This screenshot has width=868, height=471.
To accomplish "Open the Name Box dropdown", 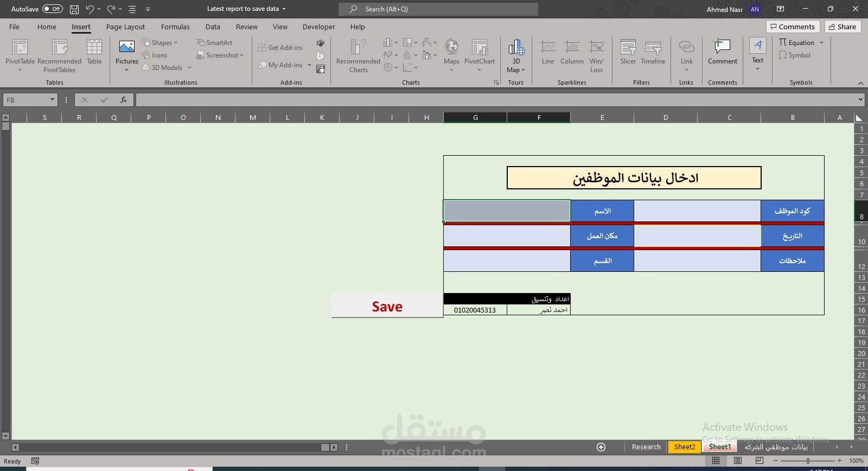I will [52, 100].
